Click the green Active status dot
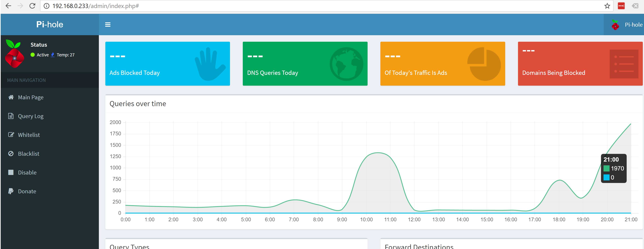The height and width of the screenshot is (249, 644). [x=32, y=55]
